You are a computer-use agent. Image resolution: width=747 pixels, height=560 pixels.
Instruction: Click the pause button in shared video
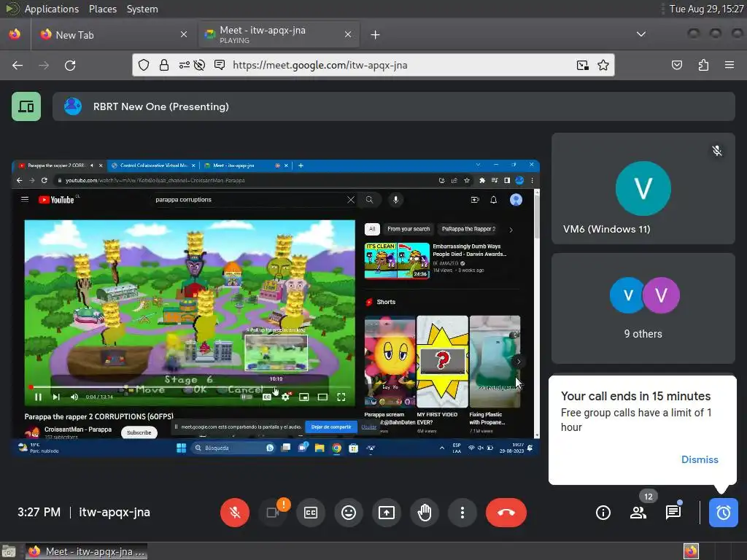38,397
